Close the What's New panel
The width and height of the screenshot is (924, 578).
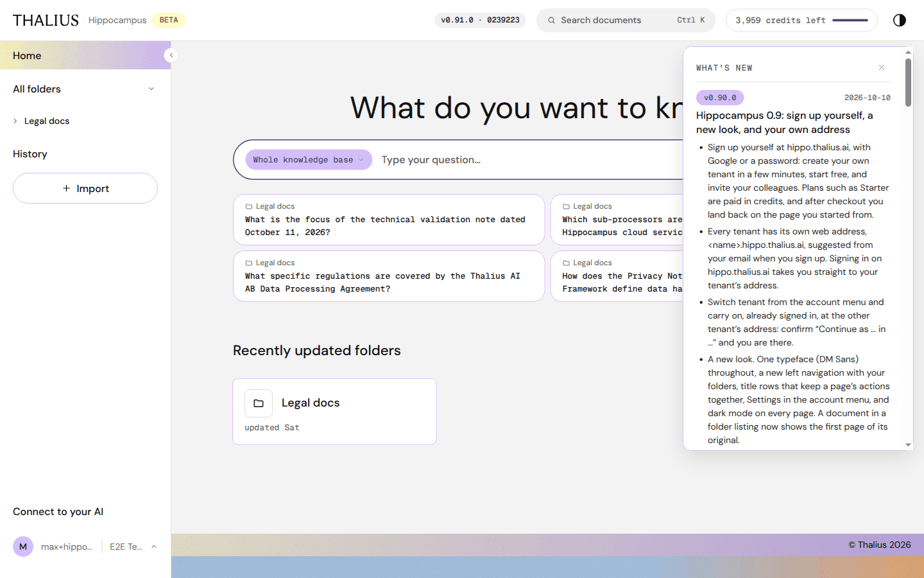pyautogui.click(x=882, y=67)
